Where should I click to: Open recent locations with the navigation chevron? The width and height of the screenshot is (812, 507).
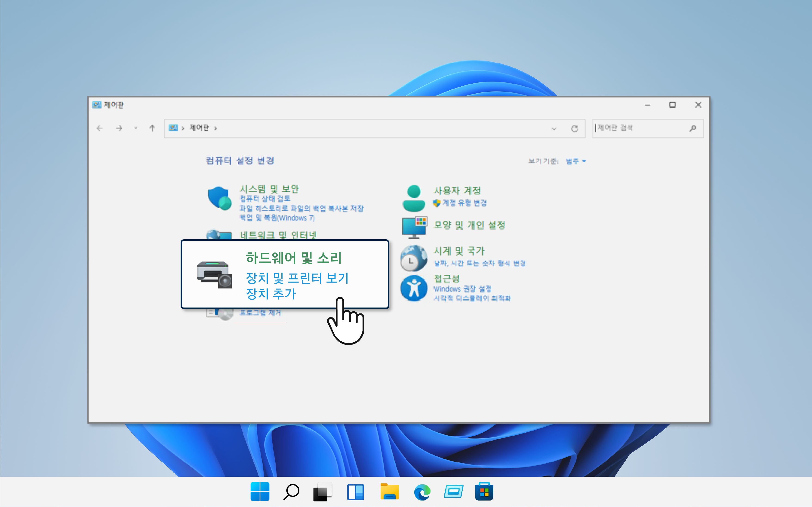[x=135, y=128]
